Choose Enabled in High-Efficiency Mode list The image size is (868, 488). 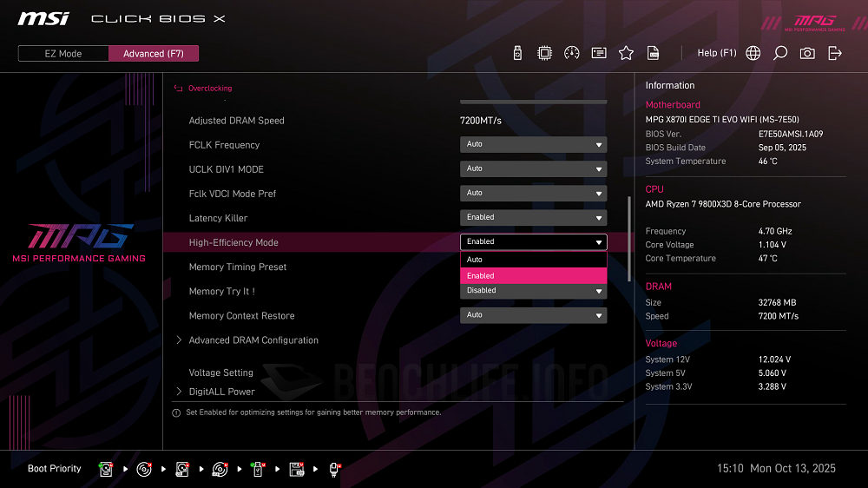click(x=533, y=275)
